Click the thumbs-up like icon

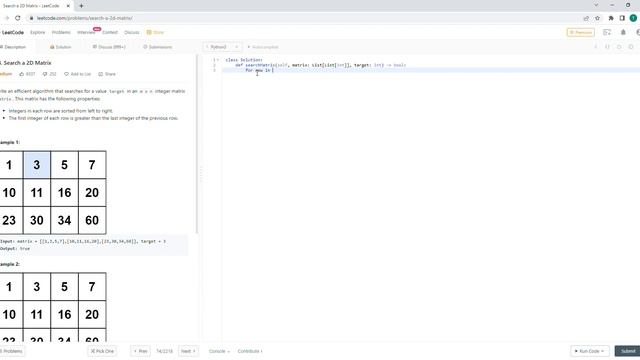[22, 74]
